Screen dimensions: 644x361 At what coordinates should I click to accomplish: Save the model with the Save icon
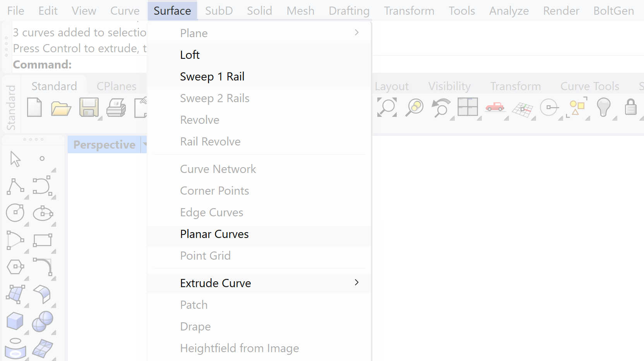(89, 108)
